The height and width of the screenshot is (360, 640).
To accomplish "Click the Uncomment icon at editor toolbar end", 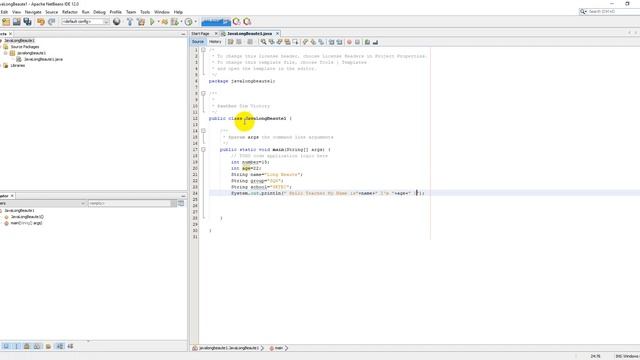I will pyautogui.click(x=375, y=42).
